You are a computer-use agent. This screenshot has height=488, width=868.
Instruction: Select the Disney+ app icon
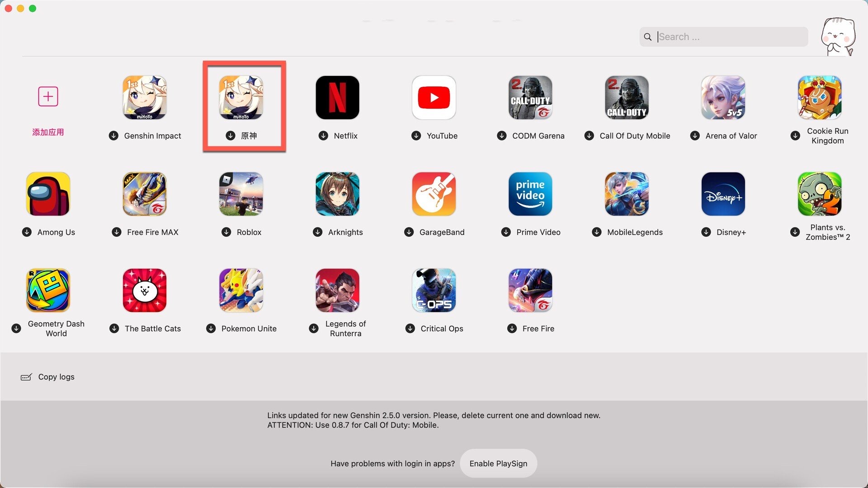(x=723, y=193)
